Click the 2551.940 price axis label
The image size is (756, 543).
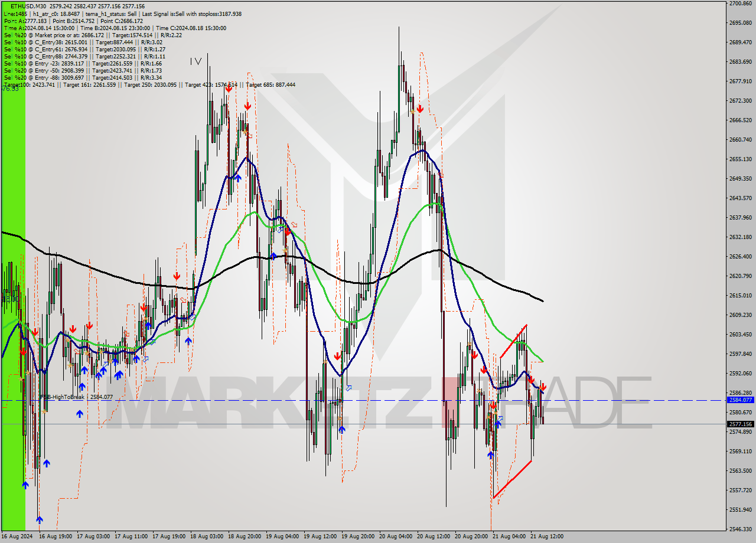[x=741, y=510]
